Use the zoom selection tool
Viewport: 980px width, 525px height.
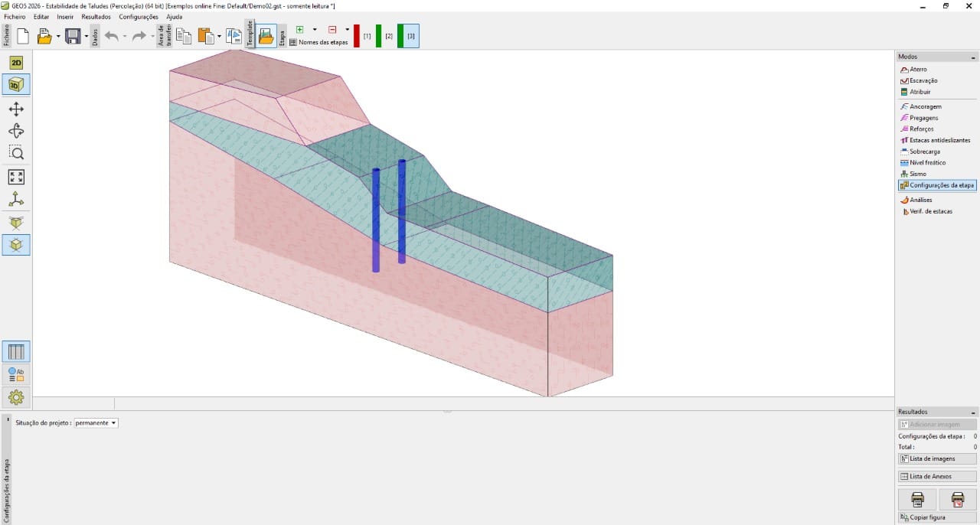(x=16, y=152)
